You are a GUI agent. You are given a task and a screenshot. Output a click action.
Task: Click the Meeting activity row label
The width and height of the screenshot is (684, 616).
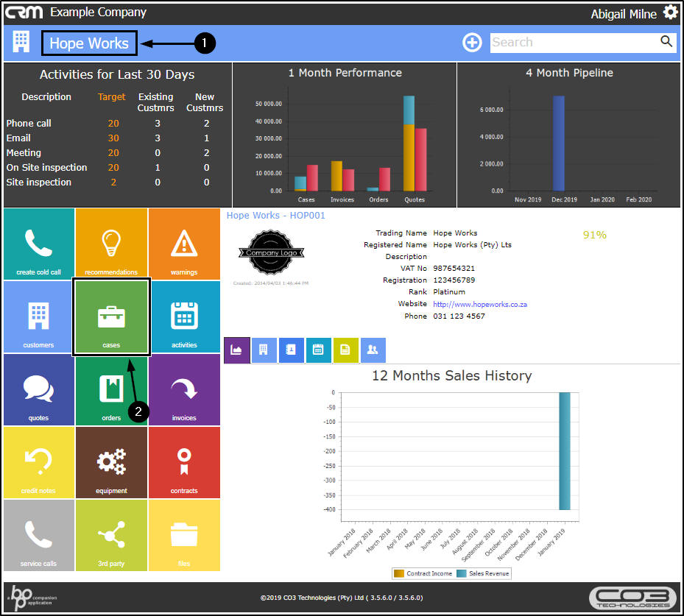pyautogui.click(x=24, y=153)
